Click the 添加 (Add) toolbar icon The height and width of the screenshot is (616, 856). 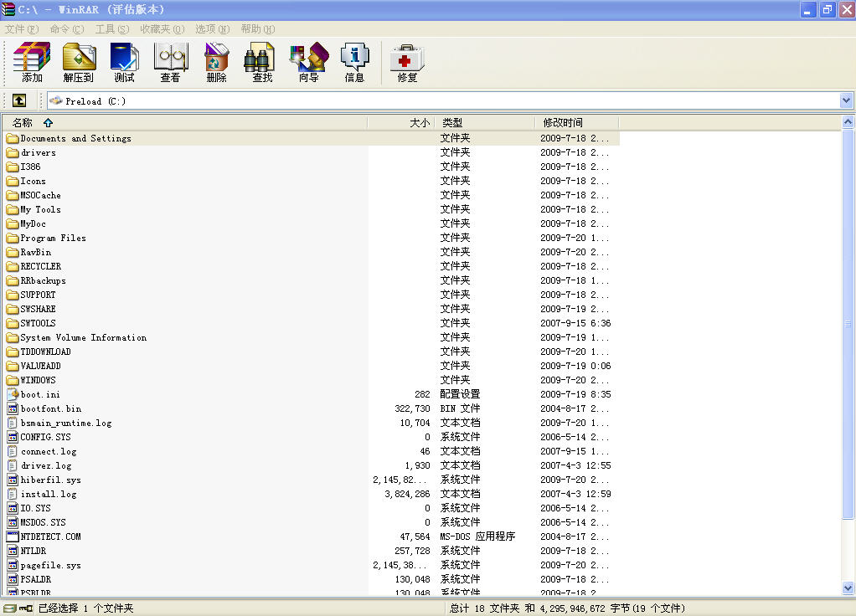(32, 62)
